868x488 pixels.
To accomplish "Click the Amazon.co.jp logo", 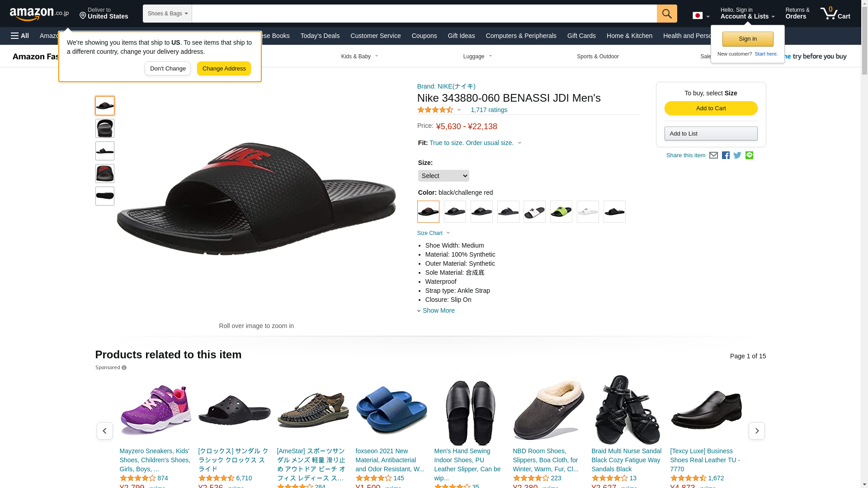I will click(x=39, y=14).
